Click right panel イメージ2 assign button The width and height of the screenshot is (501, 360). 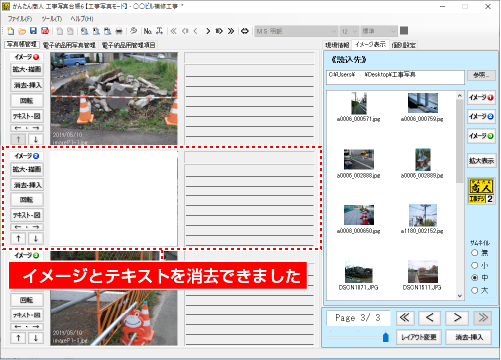coord(481,117)
